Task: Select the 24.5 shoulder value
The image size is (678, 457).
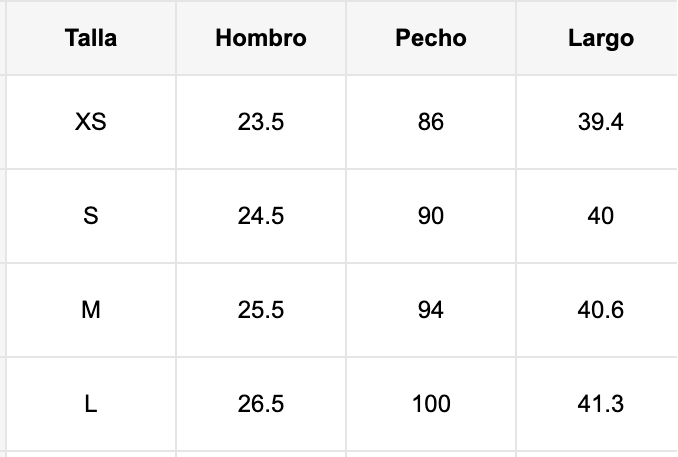Action: click(261, 216)
